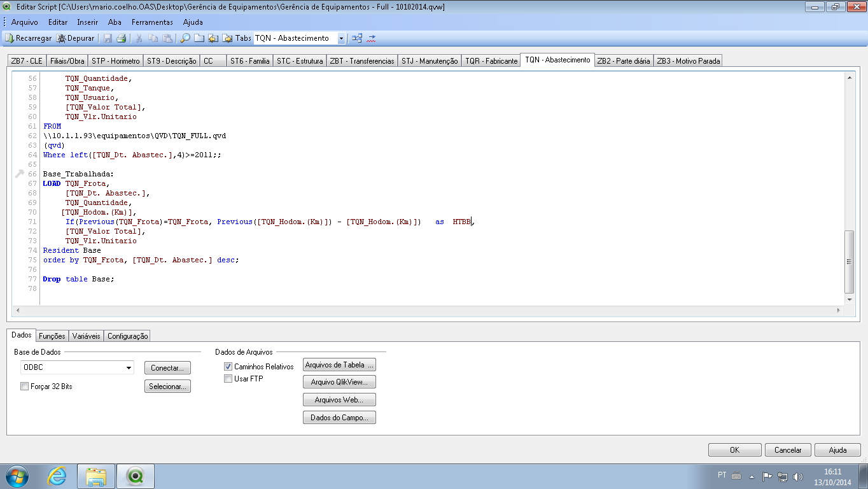Open the Editar menu
868x489 pixels.
pos(58,22)
